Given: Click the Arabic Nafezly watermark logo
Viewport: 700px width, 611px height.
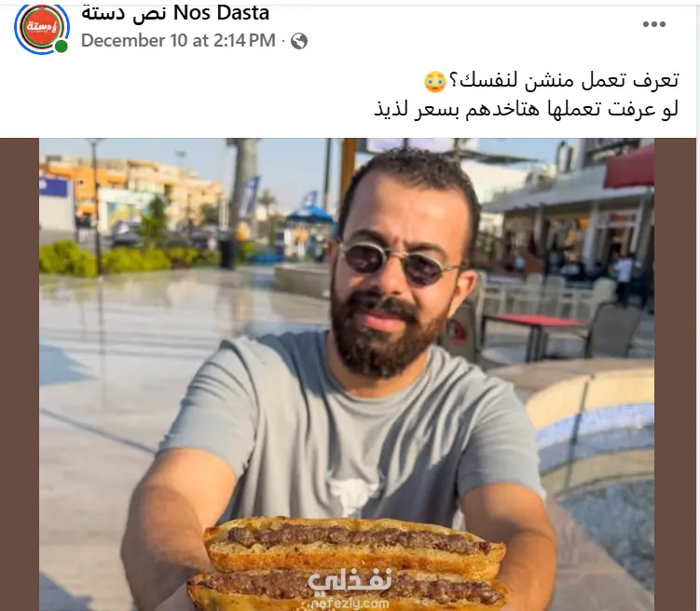Looking at the screenshot, I should (350, 582).
